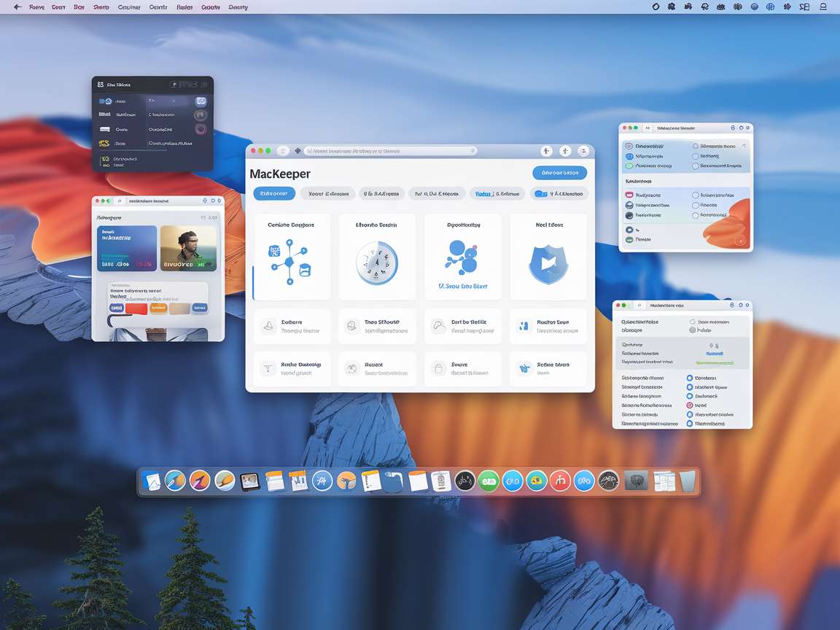The width and height of the screenshot is (840, 630).
Task: Click the back arrow in the top menu bar
Action: pos(17,7)
